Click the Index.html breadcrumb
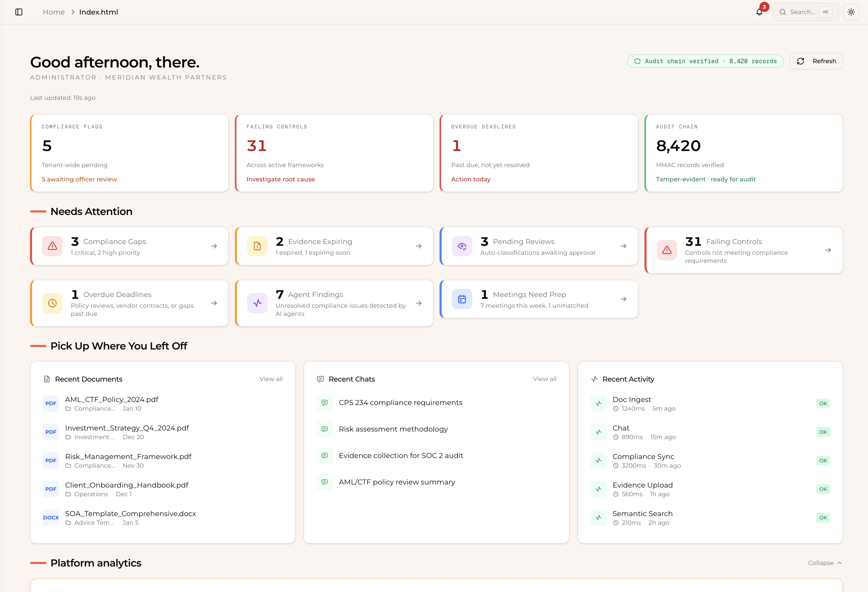This screenshot has width=868, height=592. pos(99,12)
